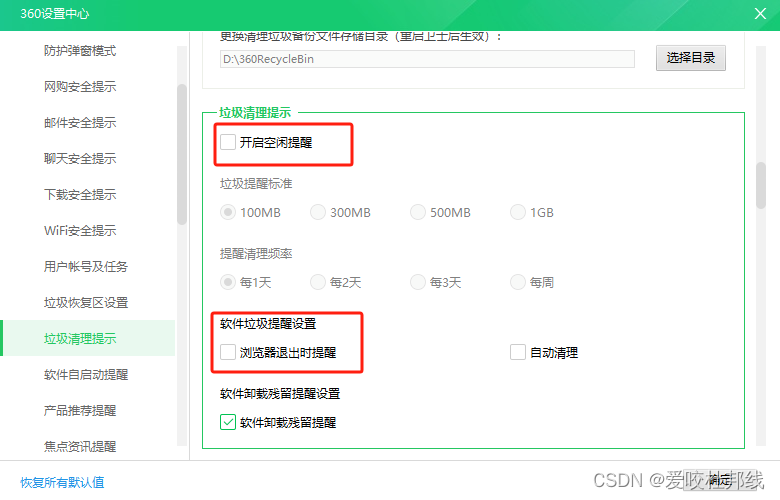
Task: Click the 软件卸载残留提醒设置 heading
Action: (280, 394)
